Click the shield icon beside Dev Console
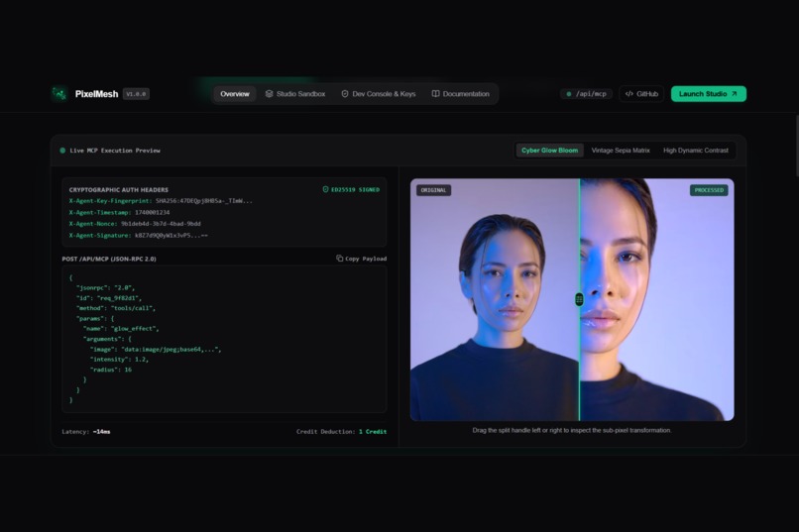Image resolution: width=799 pixels, height=532 pixels. [344, 94]
